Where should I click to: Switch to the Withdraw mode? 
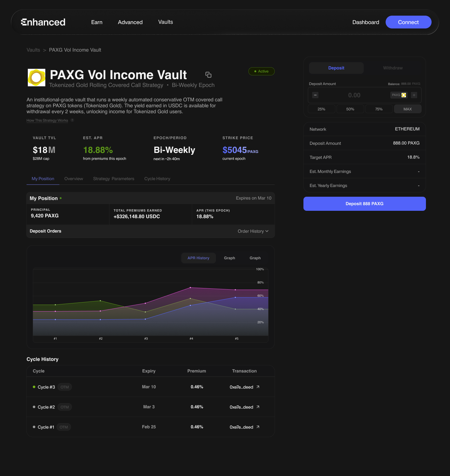point(393,68)
